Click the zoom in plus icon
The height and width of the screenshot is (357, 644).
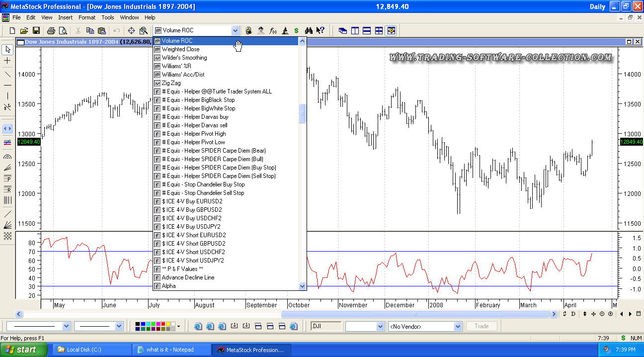click(610, 314)
